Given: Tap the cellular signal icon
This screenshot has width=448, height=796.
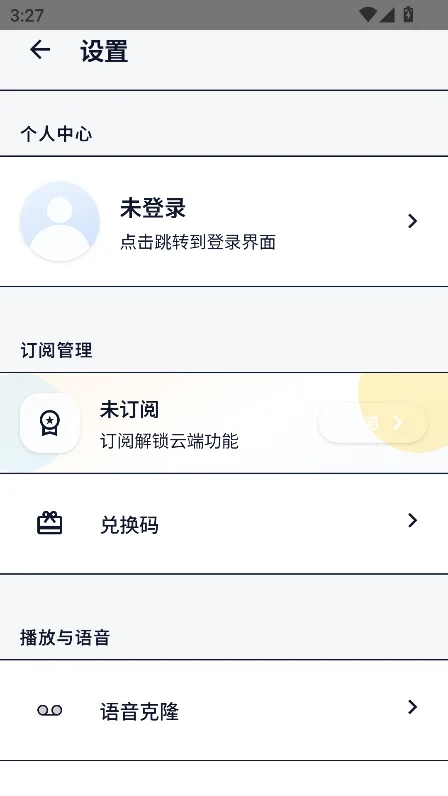Looking at the screenshot, I should point(387,15).
